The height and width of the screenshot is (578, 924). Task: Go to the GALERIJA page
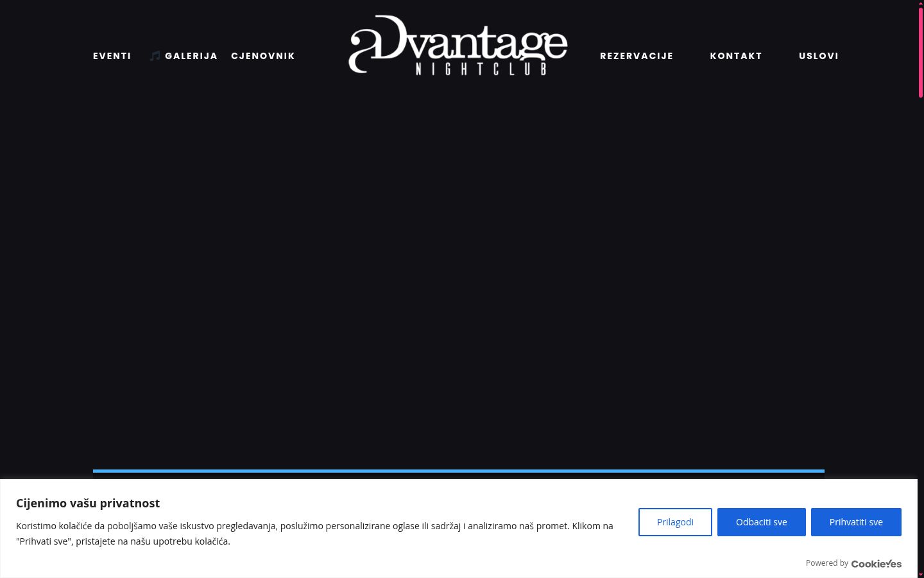[191, 56]
